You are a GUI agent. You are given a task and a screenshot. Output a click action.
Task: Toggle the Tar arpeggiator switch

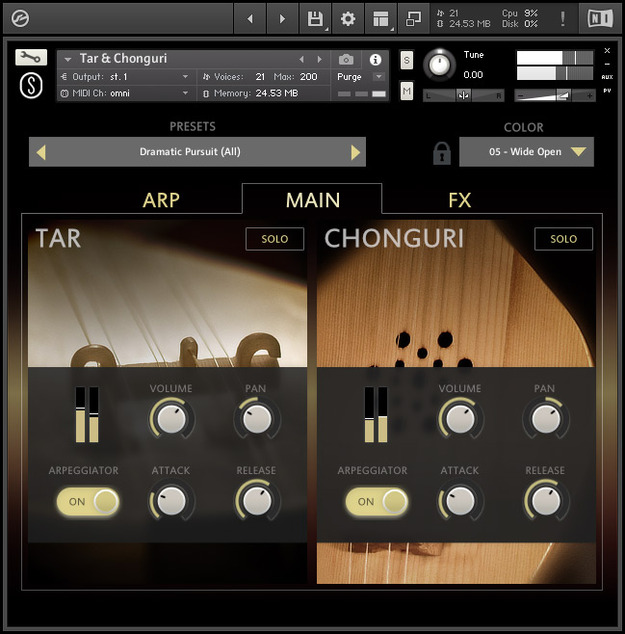point(87,501)
